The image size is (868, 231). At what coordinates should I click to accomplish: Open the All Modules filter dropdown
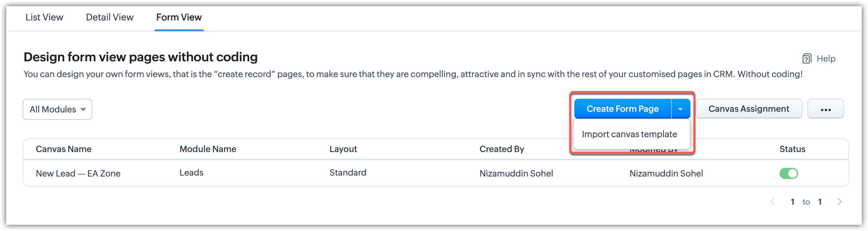point(57,109)
